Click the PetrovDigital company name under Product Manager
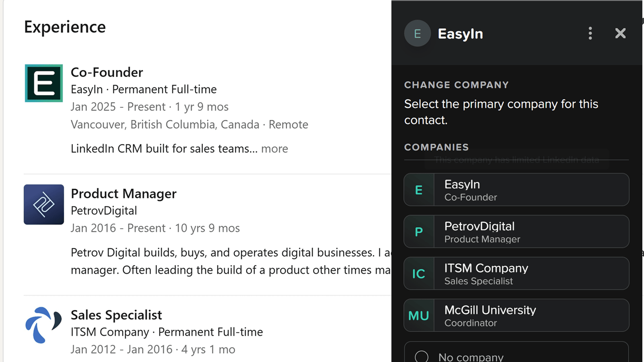 (104, 211)
